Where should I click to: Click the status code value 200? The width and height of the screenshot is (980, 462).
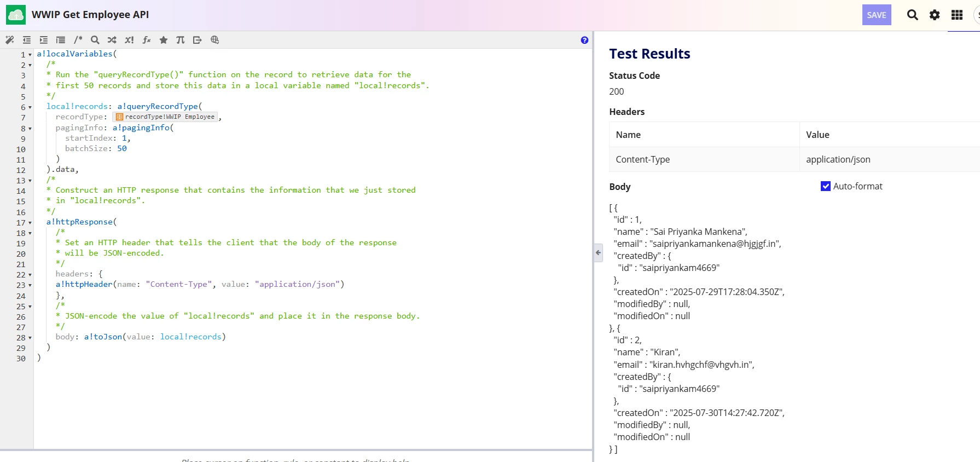click(x=617, y=91)
